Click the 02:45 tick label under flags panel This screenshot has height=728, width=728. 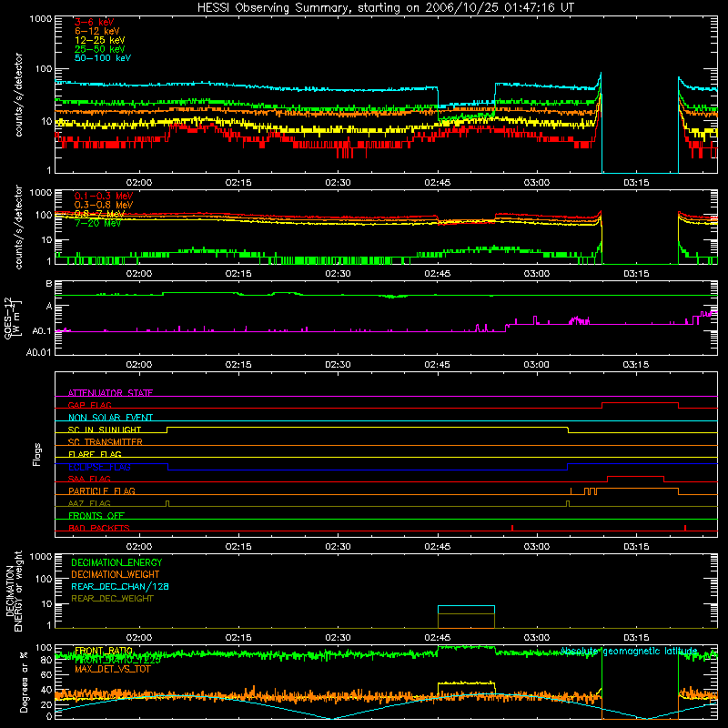(438, 546)
